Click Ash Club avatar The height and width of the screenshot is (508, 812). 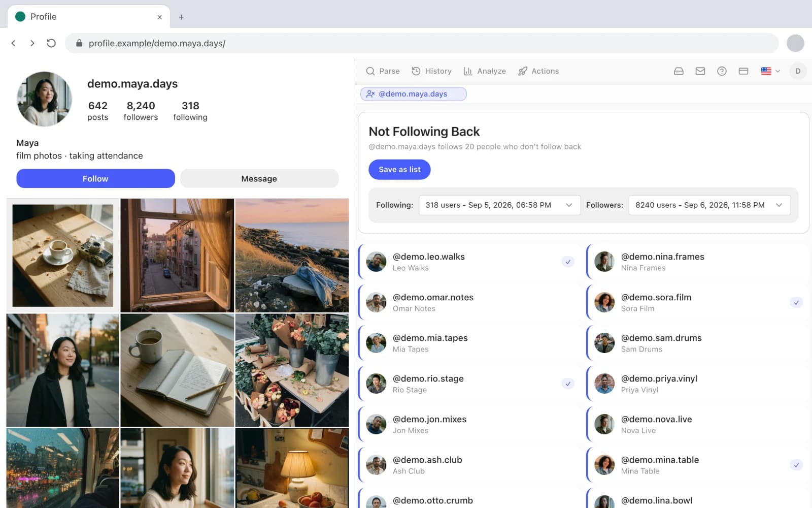point(376,465)
